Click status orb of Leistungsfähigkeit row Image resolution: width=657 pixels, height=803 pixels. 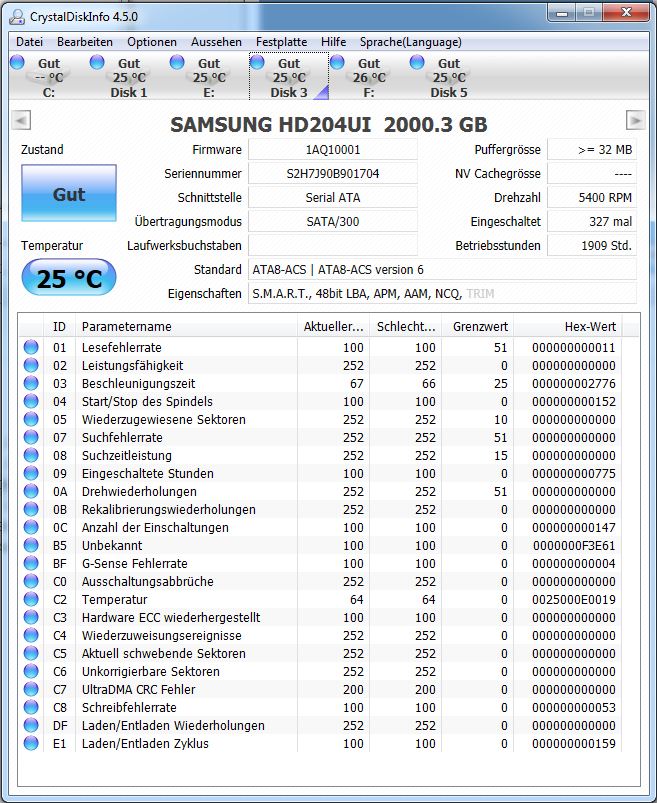click(31, 365)
